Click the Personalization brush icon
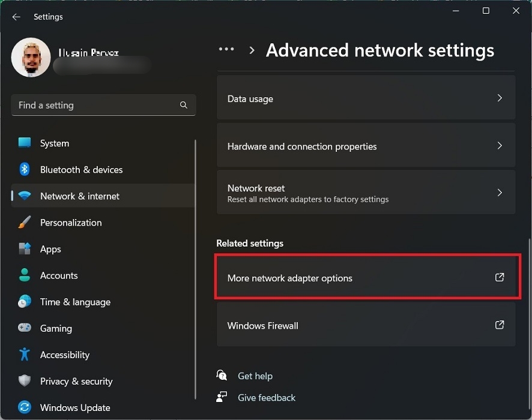The image size is (532, 420). click(24, 222)
